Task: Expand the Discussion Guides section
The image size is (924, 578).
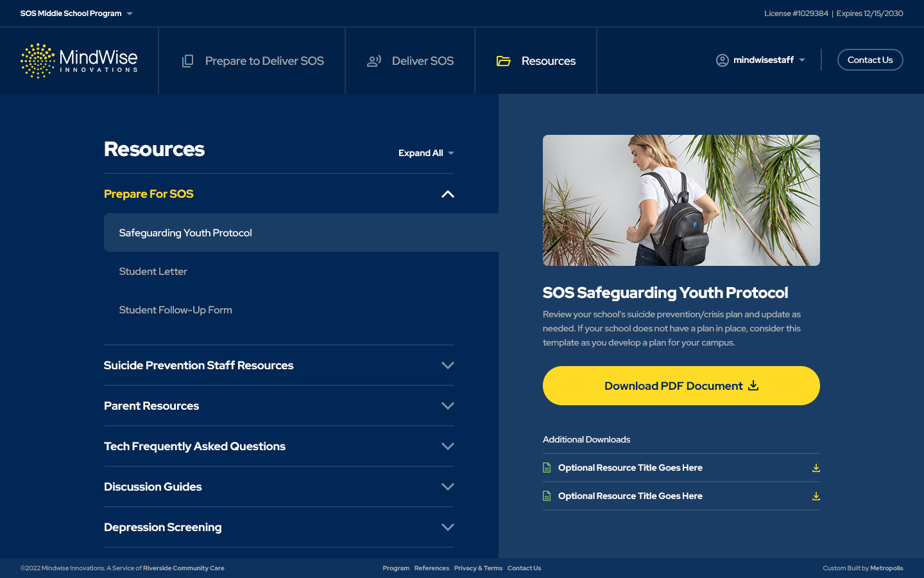Action: point(448,487)
